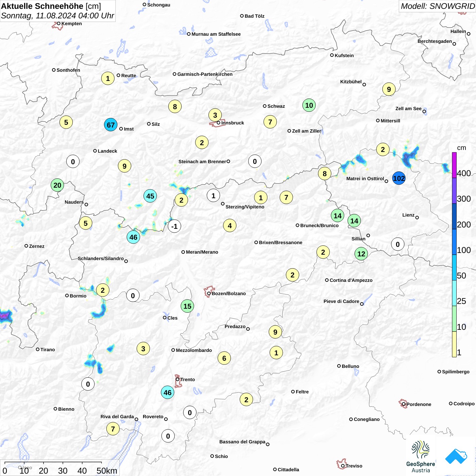This screenshot has height=476, width=476.
Task: Select the blue 100–200 cm legend segment
Action: pos(454,242)
